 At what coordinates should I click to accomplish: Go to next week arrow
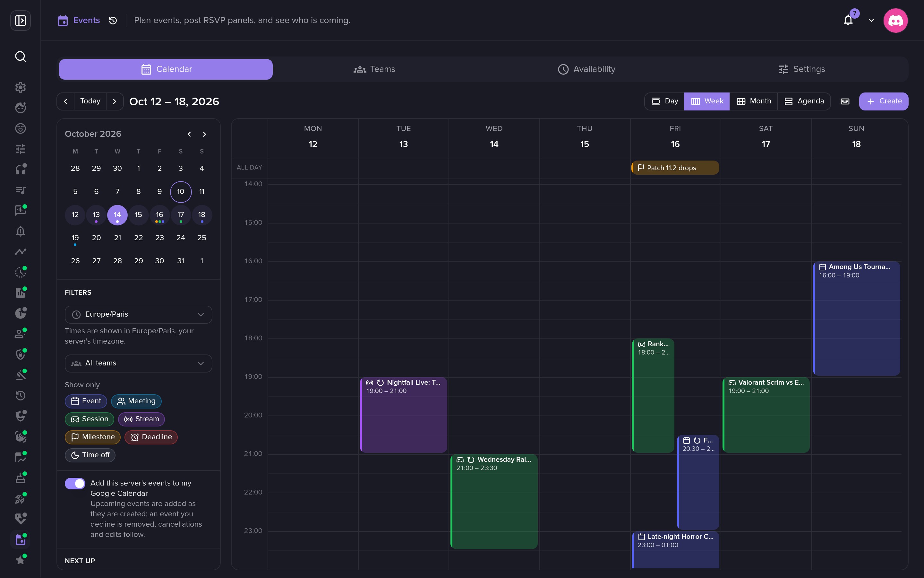click(115, 101)
